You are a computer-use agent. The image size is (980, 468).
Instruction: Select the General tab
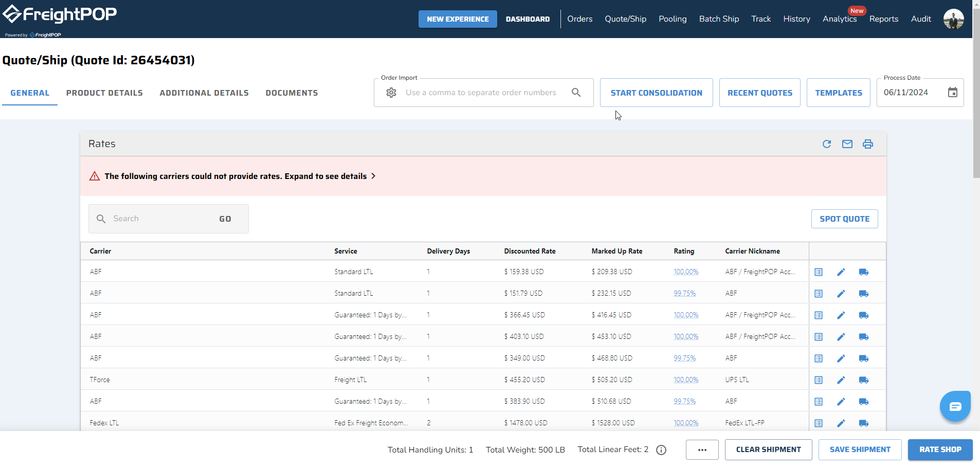point(30,93)
